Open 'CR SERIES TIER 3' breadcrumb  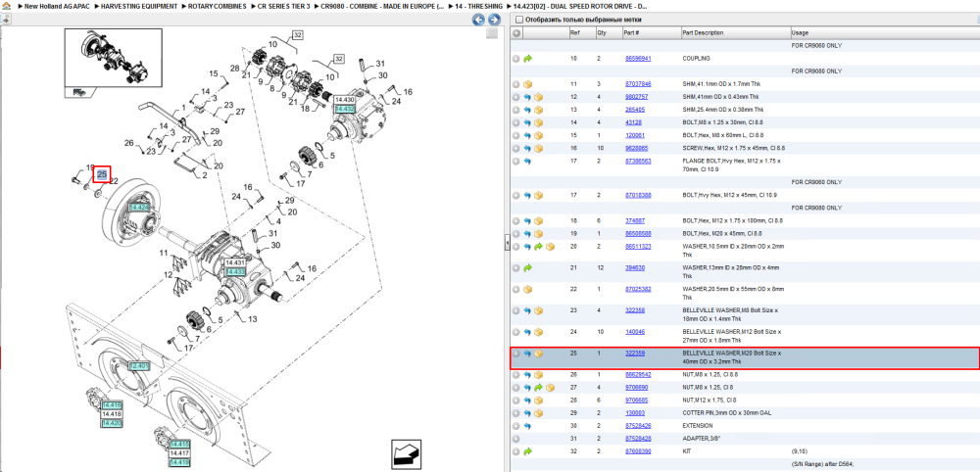coord(284,6)
